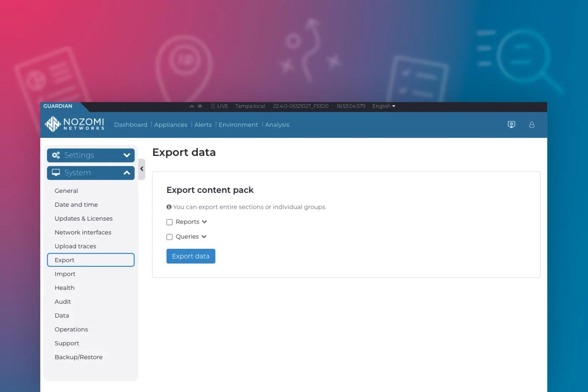Expand the Reports group list
The height and width of the screenshot is (392, 588).
(x=205, y=222)
